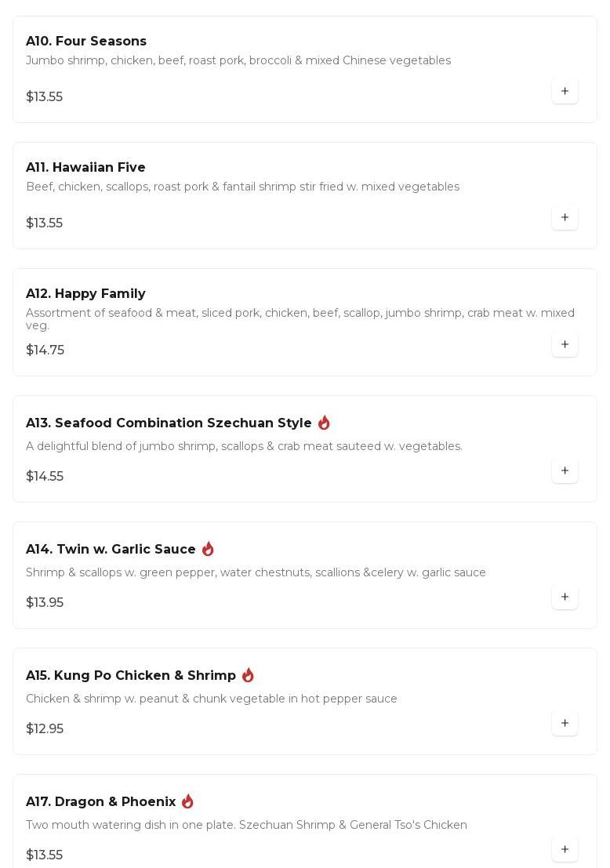
Task: Click the $14.75 Happy Family price
Action: [45, 350]
